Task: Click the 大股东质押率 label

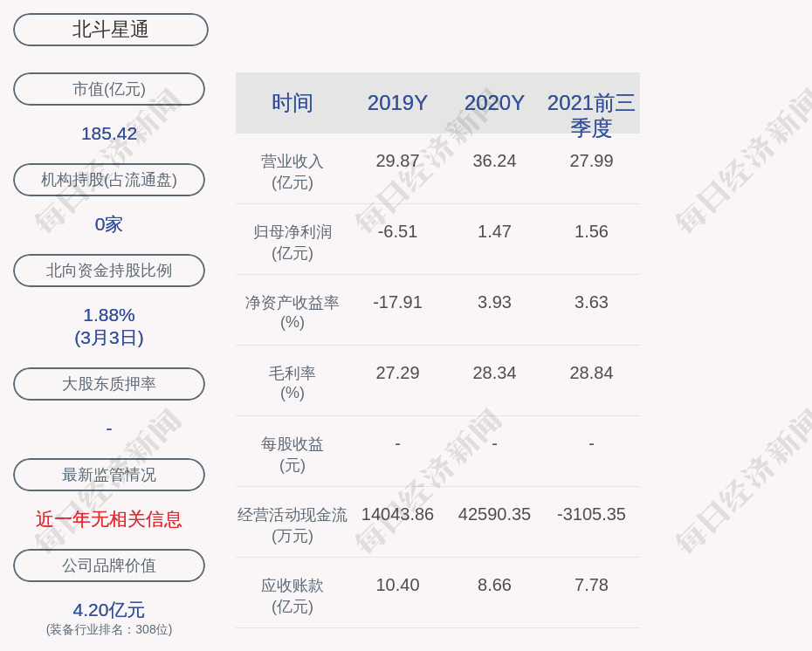Action: click(x=109, y=384)
